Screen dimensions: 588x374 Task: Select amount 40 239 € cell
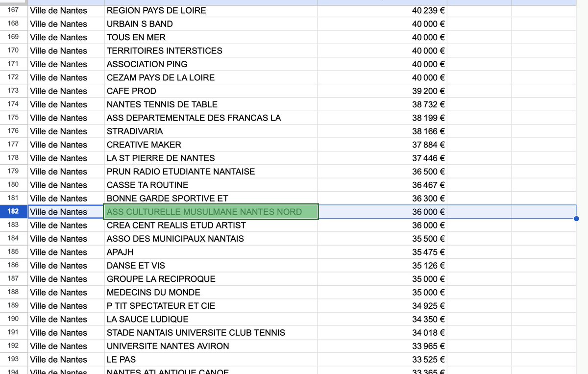(x=382, y=10)
